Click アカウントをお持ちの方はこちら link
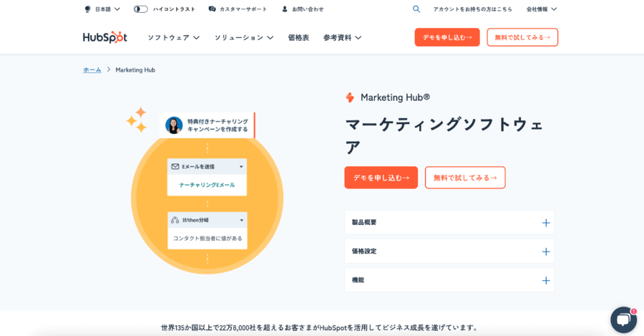The height and width of the screenshot is (336, 644). (472, 9)
